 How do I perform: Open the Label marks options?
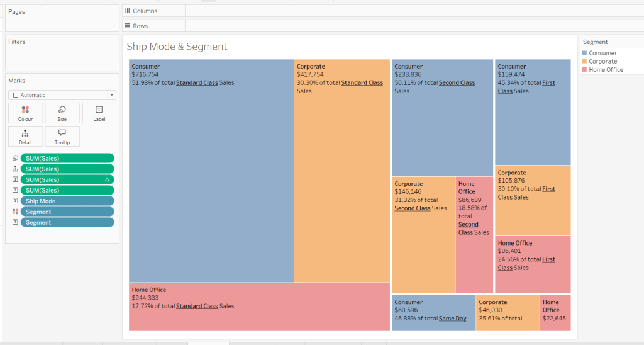coord(99,113)
